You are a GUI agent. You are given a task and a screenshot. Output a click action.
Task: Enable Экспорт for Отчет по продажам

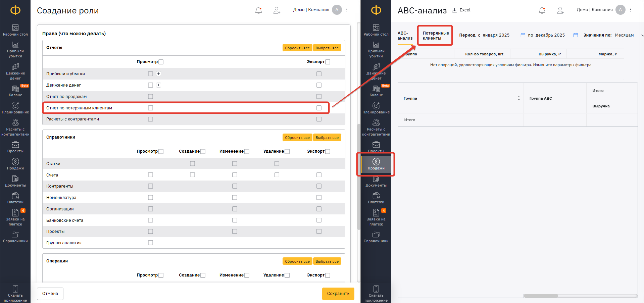pos(319,96)
